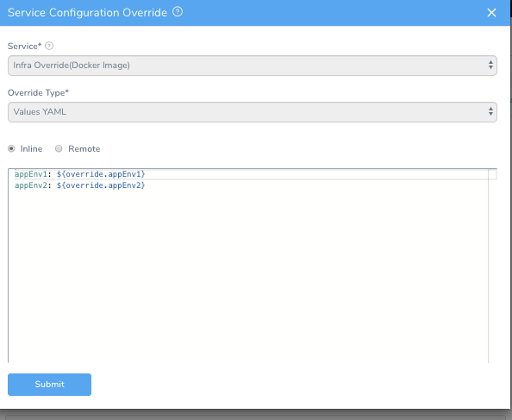Select the Remote radio button
Screen dimensions: 512x420
pyautogui.click(x=59, y=148)
